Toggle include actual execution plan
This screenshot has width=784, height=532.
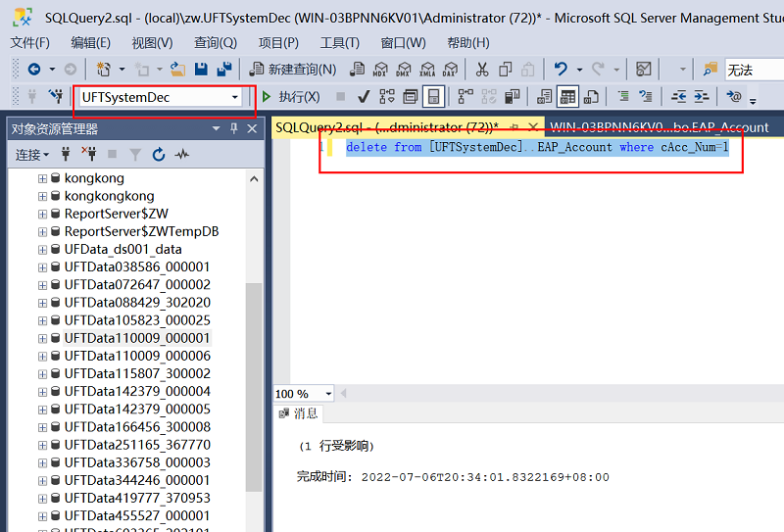[x=465, y=96]
